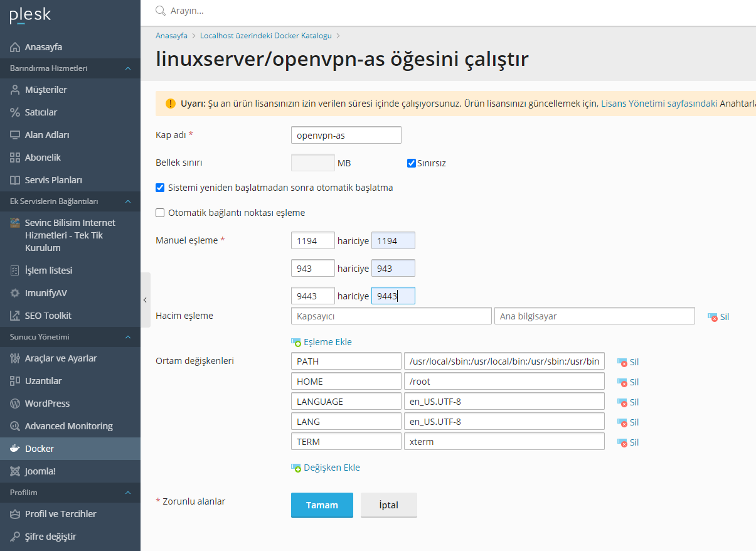Image resolution: width=756 pixels, height=551 pixels.
Task: Open Localhost üzerindeki Docker Kataloğu breadcrumb
Action: click(x=266, y=36)
